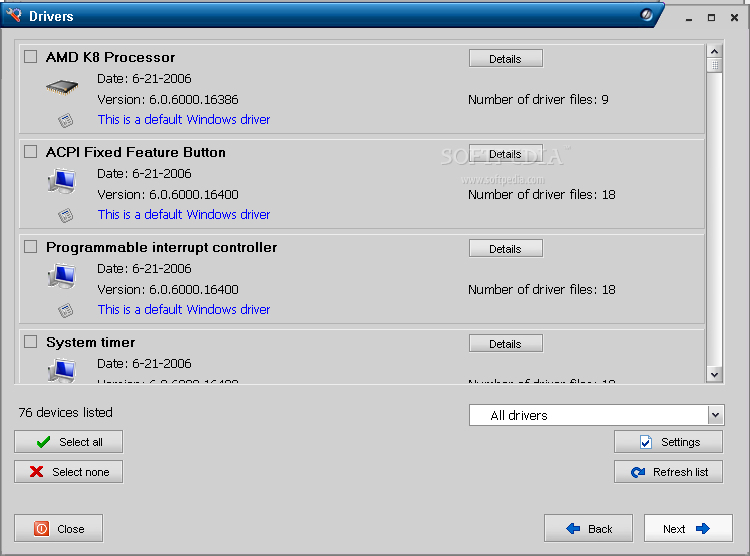The image size is (750, 556).
Task: Click default Windows driver link under AMD K8 Processor
Action: coord(184,120)
